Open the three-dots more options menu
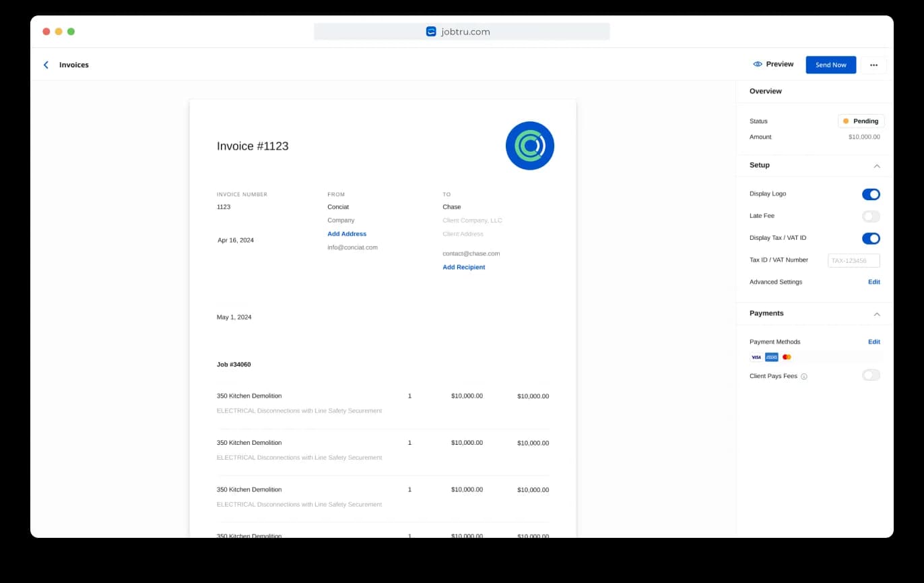 [x=873, y=65]
